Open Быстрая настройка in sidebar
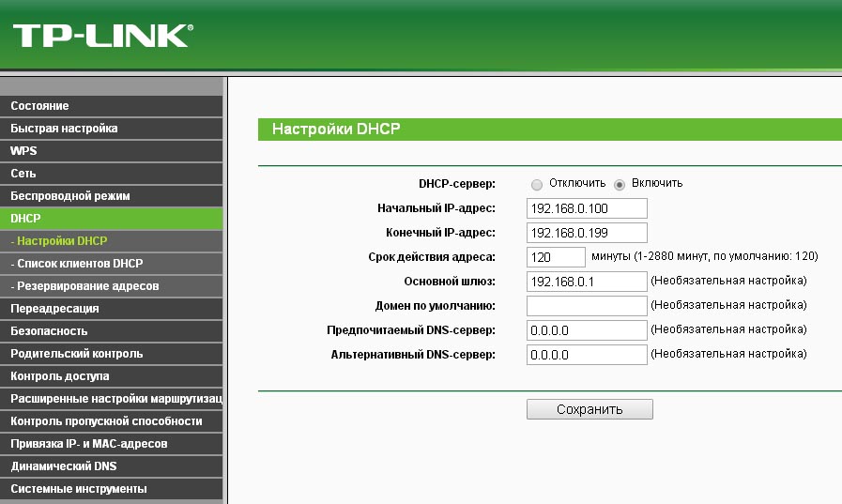This screenshot has width=842, height=504. click(64, 129)
